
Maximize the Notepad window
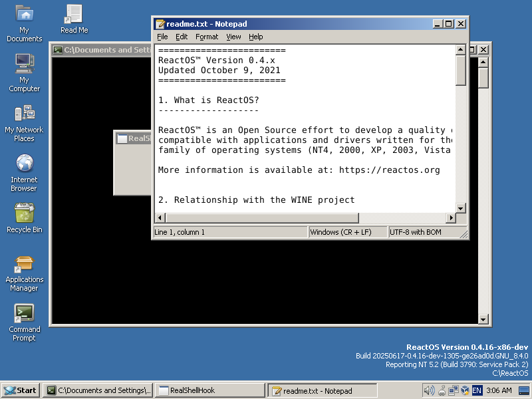click(448, 24)
